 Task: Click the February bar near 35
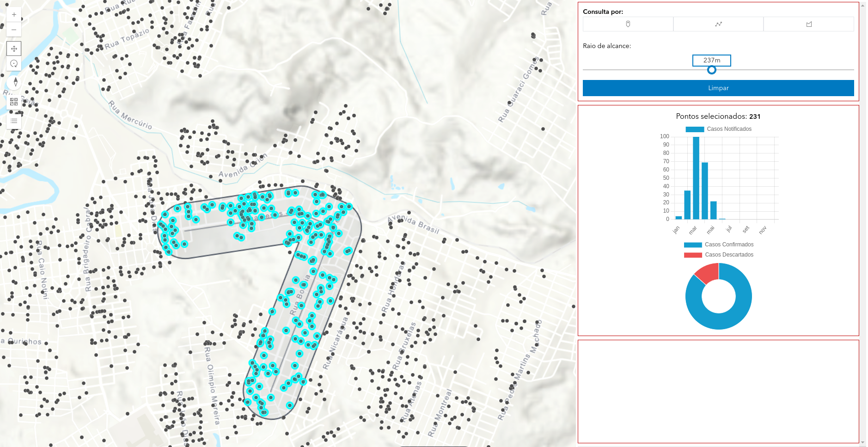tap(687, 205)
